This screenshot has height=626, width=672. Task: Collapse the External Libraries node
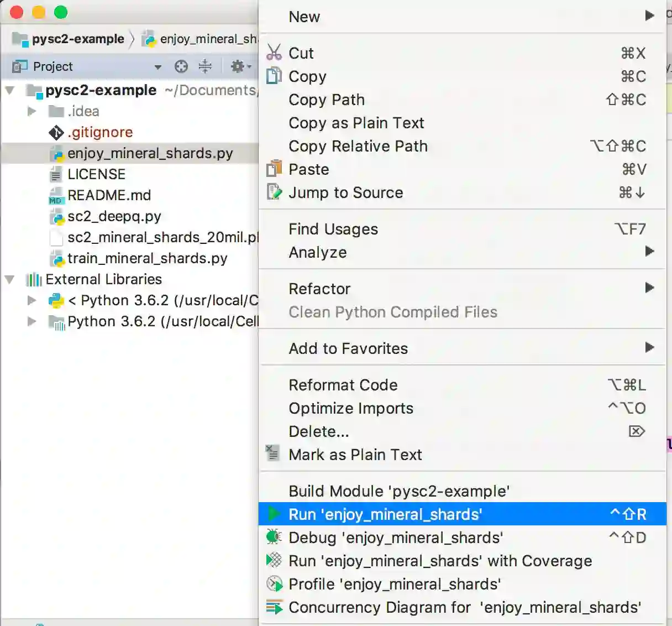[10, 279]
